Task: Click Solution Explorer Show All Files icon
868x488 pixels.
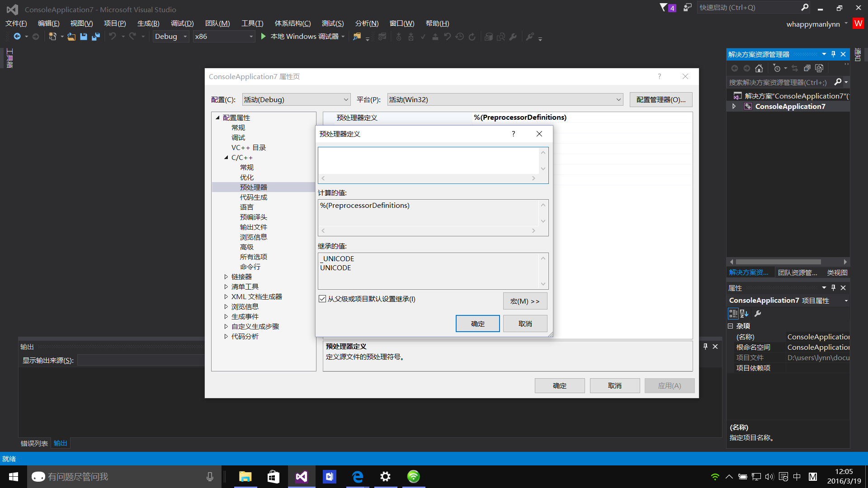Action: [x=819, y=68]
